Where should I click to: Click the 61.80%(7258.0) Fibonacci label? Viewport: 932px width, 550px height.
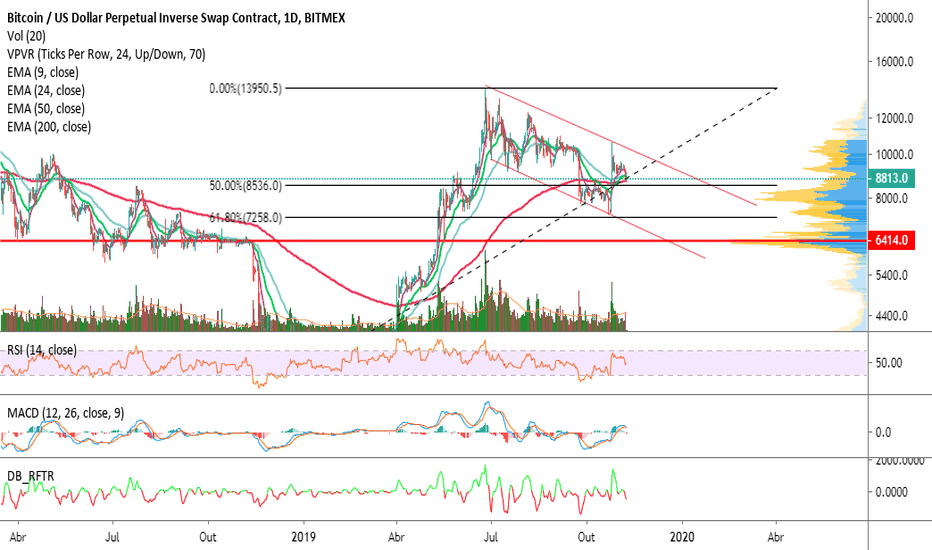coord(245,218)
